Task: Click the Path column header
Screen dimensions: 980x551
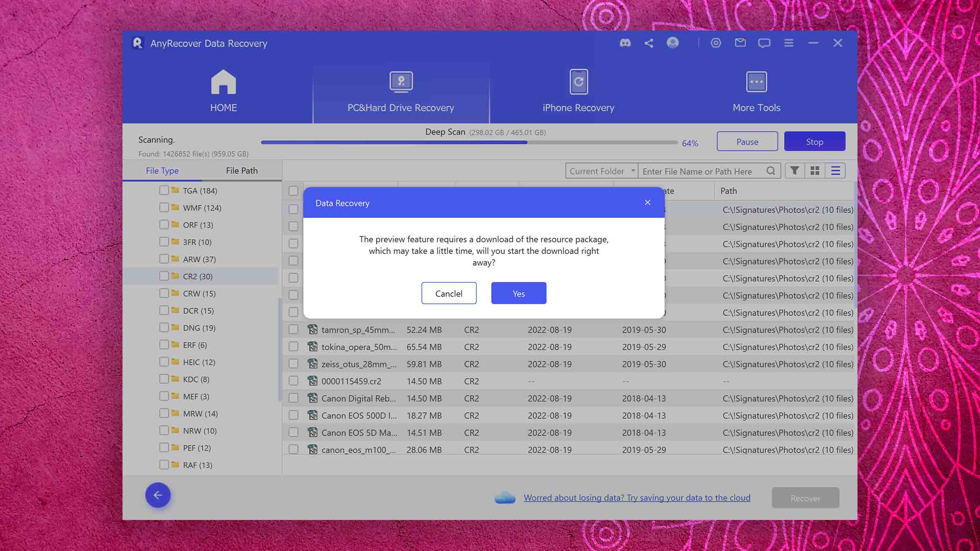Action: (x=784, y=191)
